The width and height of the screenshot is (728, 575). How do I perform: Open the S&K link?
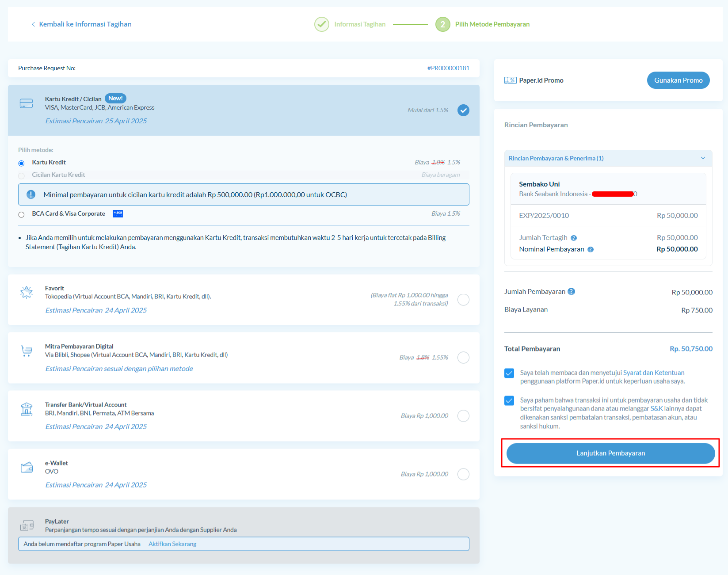point(656,408)
